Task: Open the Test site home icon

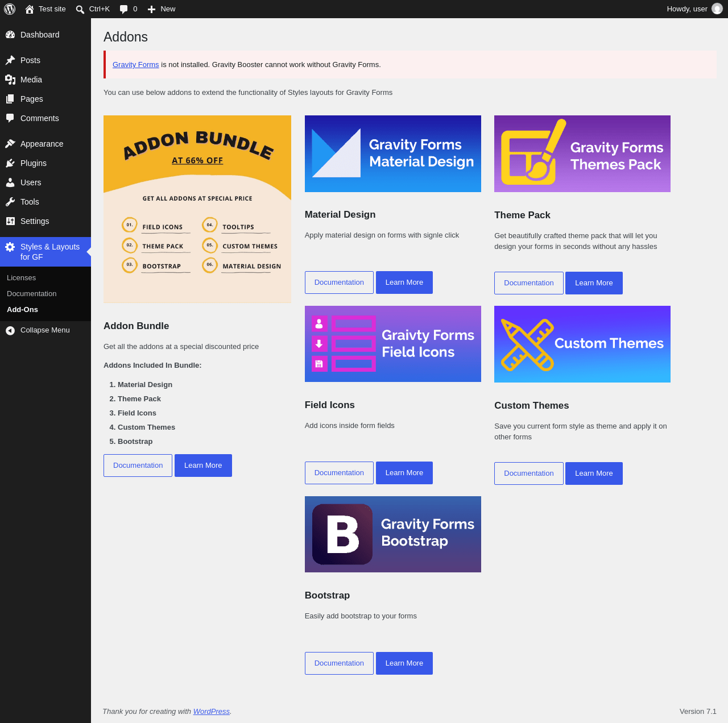Action: pyautogui.click(x=30, y=9)
